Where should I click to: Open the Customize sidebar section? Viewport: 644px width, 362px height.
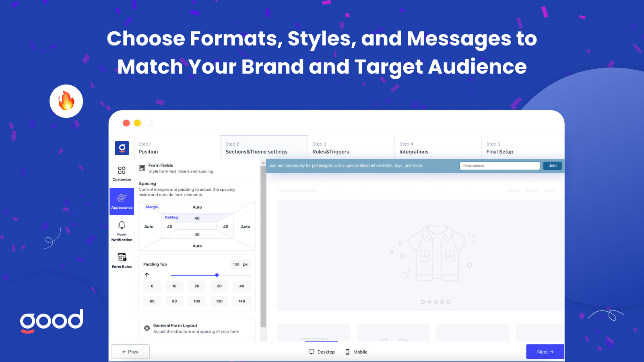122,174
